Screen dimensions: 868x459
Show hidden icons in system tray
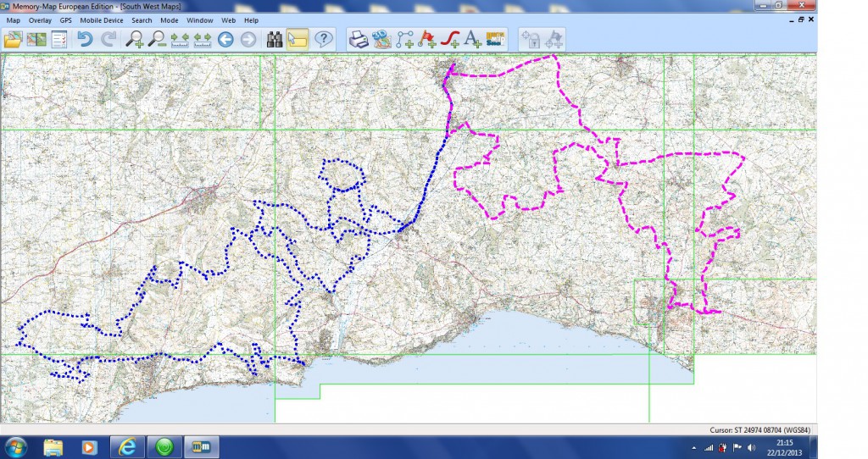pyautogui.click(x=696, y=447)
